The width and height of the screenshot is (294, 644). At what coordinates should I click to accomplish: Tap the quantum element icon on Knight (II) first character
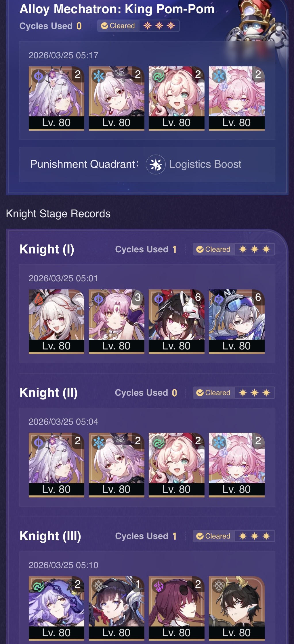(x=38, y=442)
